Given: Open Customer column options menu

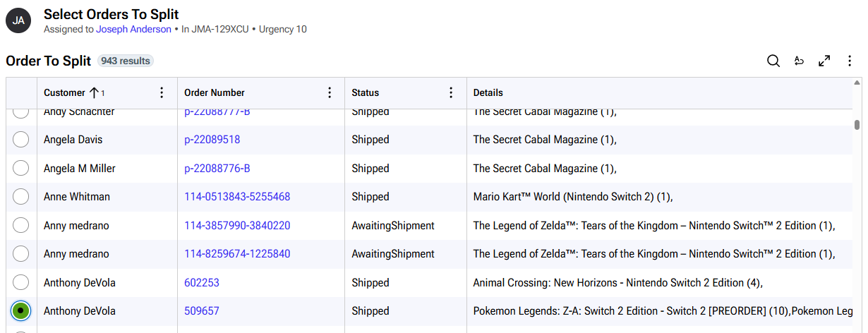Looking at the screenshot, I should click(162, 92).
